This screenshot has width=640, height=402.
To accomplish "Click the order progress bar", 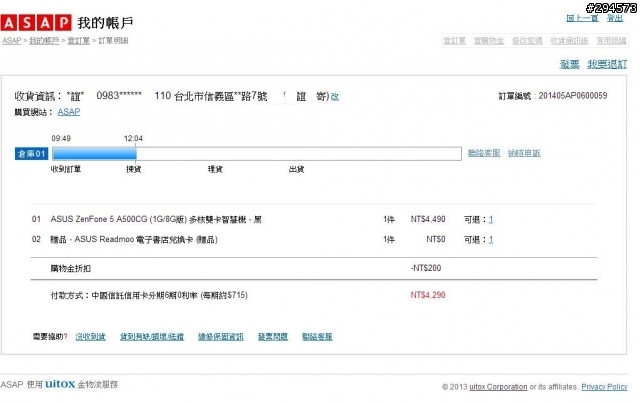I will click(x=257, y=153).
